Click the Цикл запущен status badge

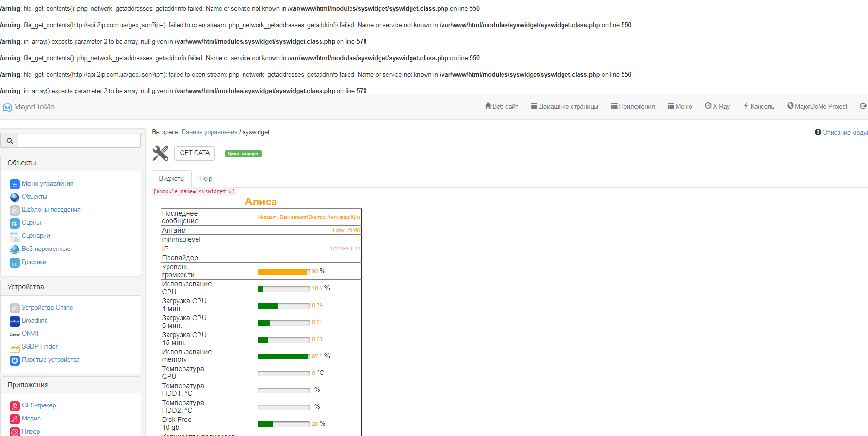click(x=244, y=154)
